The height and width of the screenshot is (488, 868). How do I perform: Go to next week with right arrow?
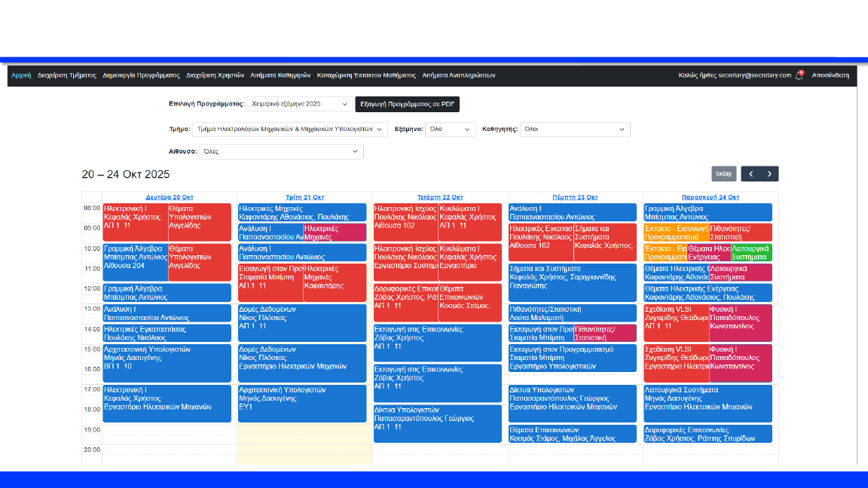tap(769, 174)
